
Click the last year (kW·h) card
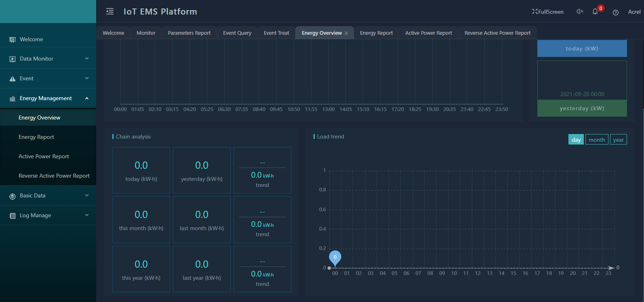202,269
